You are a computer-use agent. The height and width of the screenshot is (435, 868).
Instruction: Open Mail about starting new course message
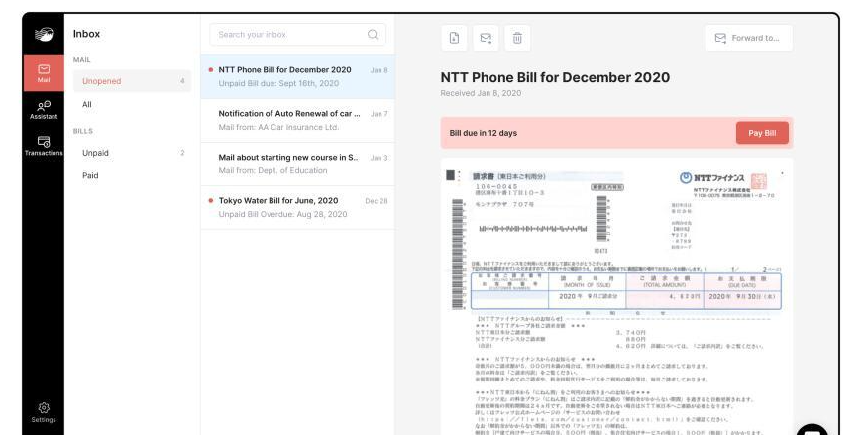point(298,164)
